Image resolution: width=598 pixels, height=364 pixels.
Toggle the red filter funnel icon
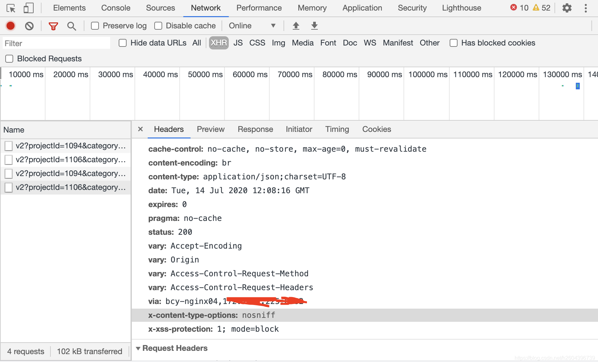53,26
